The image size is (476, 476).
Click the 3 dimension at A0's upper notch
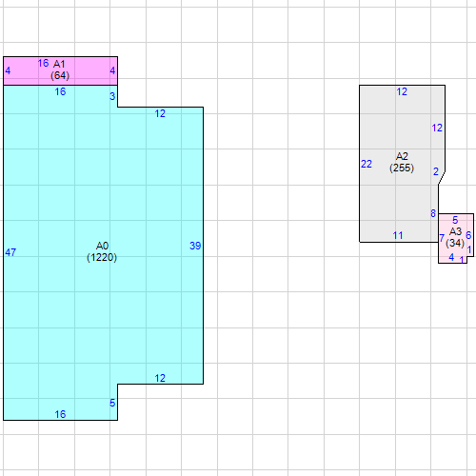pos(112,96)
